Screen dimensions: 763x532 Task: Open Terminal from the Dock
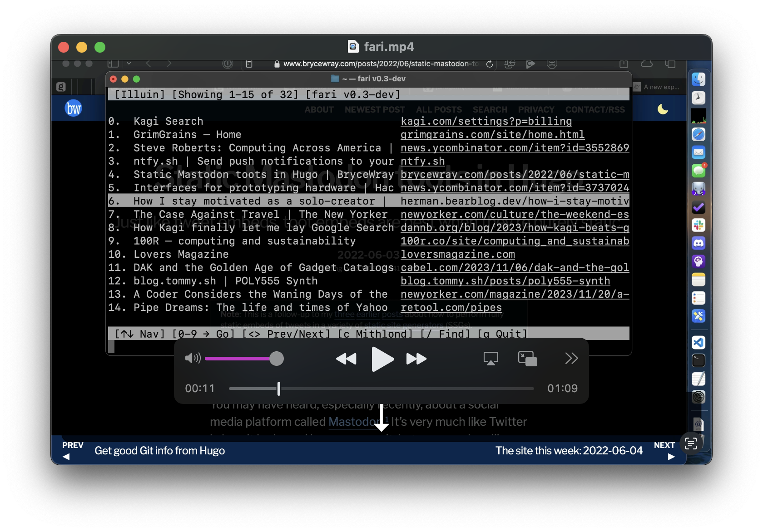click(x=699, y=361)
